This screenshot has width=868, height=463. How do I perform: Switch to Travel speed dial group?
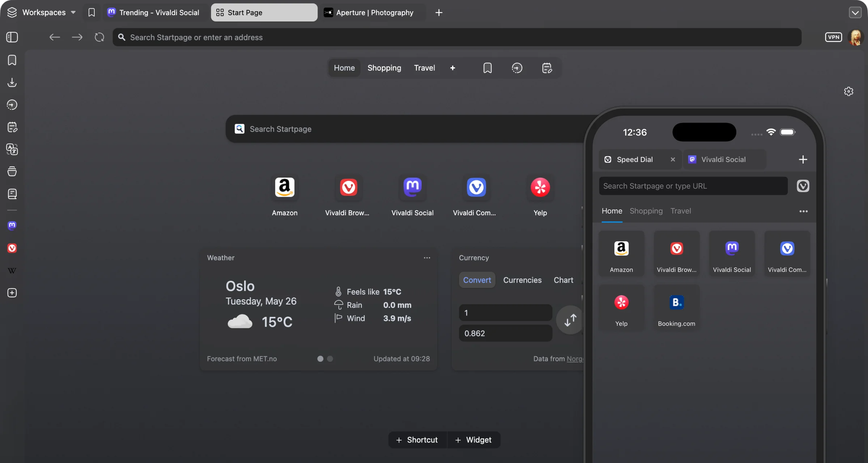coord(425,68)
